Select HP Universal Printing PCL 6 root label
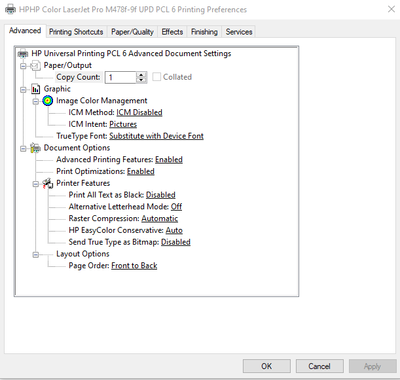Screen dimensions: 400x380 click(x=131, y=54)
